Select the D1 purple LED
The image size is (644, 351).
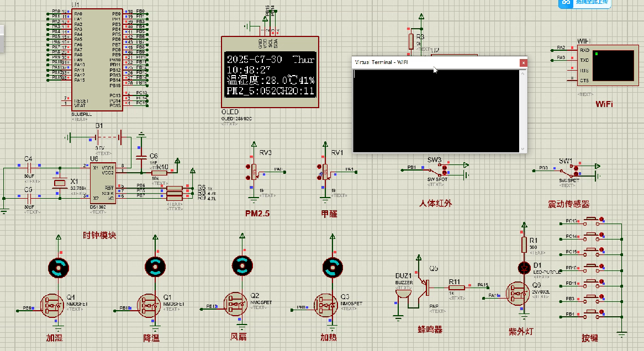coord(524,268)
